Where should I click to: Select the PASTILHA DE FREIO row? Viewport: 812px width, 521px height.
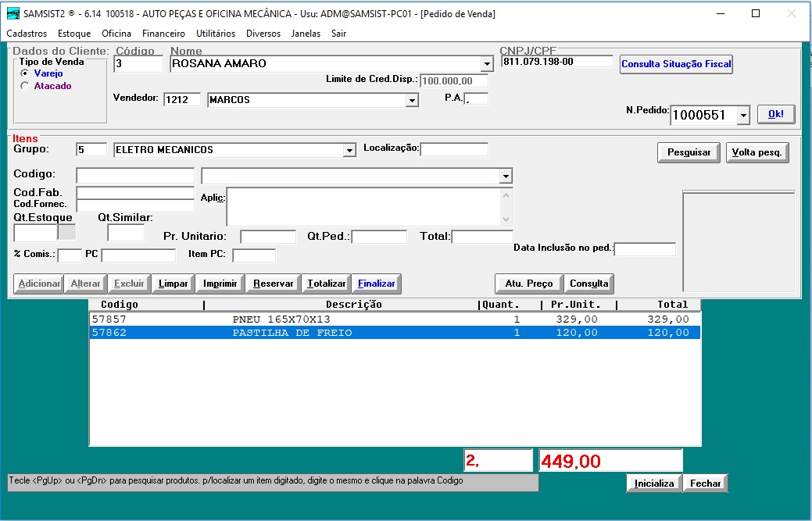(x=395, y=333)
